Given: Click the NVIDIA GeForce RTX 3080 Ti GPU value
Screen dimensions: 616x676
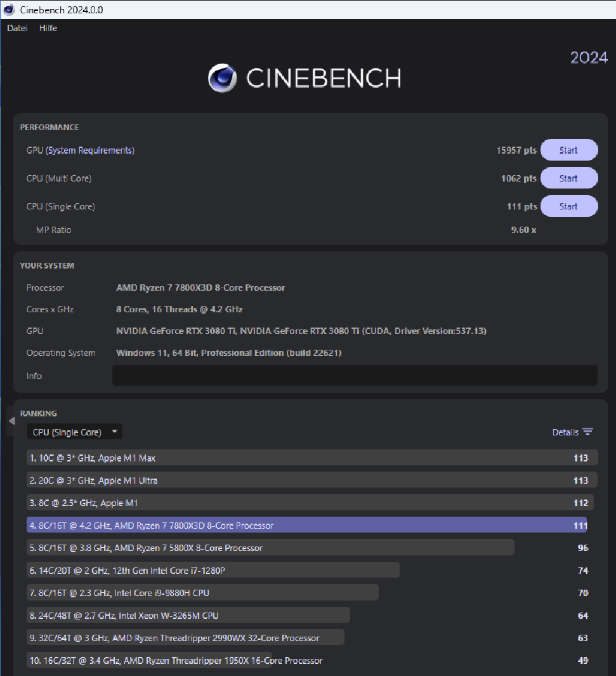Looking at the screenshot, I should [x=301, y=331].
